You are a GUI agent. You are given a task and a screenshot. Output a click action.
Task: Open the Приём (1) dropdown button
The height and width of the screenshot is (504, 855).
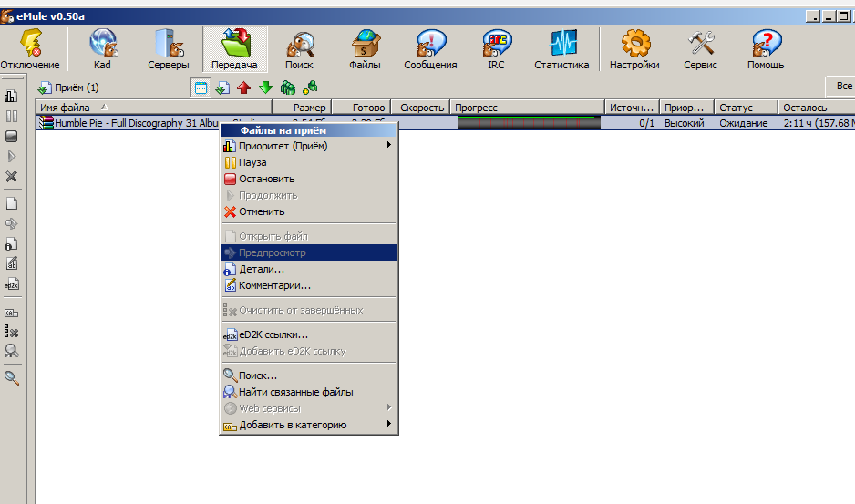68,87
